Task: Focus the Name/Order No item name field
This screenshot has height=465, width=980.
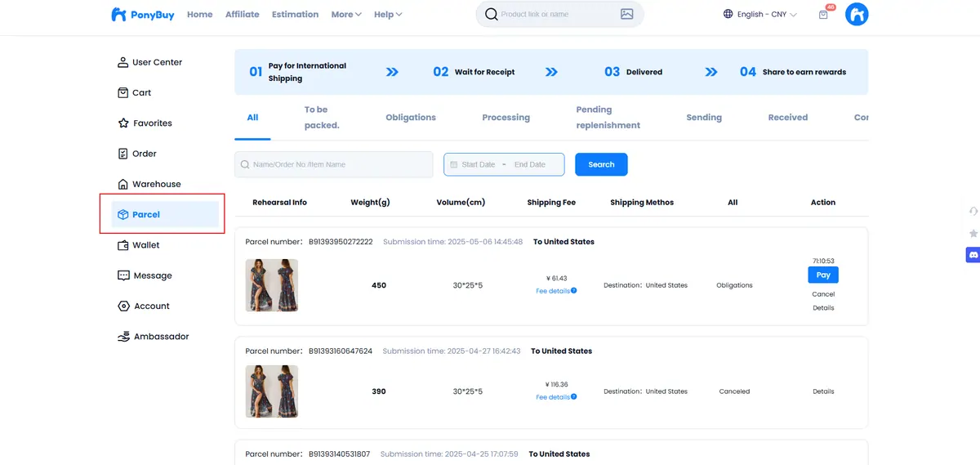Action: click(x=333, y=164)
